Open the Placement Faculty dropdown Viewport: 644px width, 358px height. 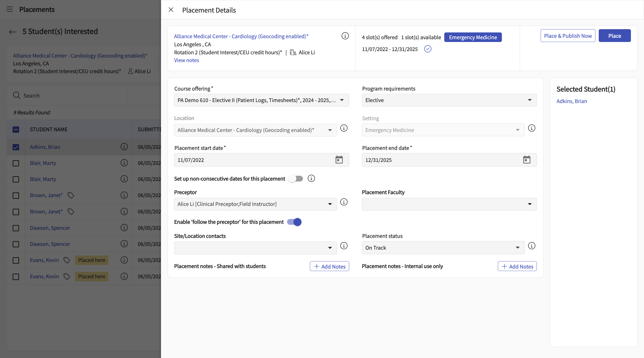click(449, 204)
